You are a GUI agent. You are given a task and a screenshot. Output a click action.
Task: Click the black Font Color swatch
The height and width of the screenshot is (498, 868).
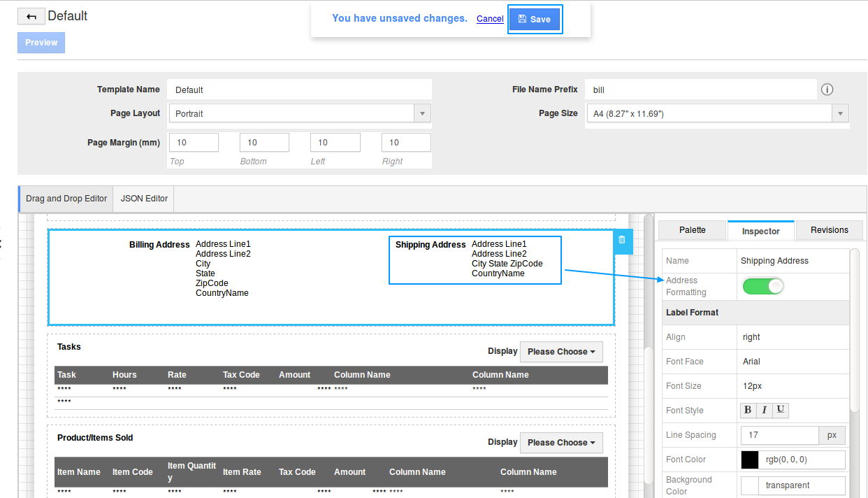coord(749,460)
